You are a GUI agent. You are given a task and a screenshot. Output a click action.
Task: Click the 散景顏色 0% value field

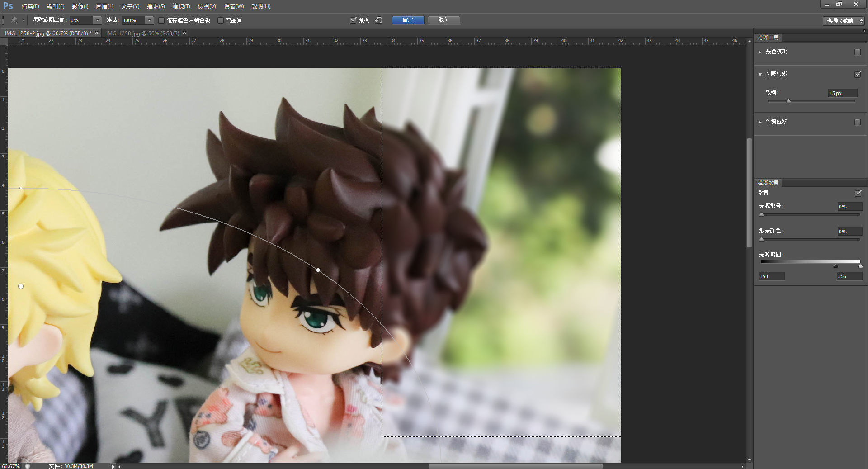[x=850, y=232]
